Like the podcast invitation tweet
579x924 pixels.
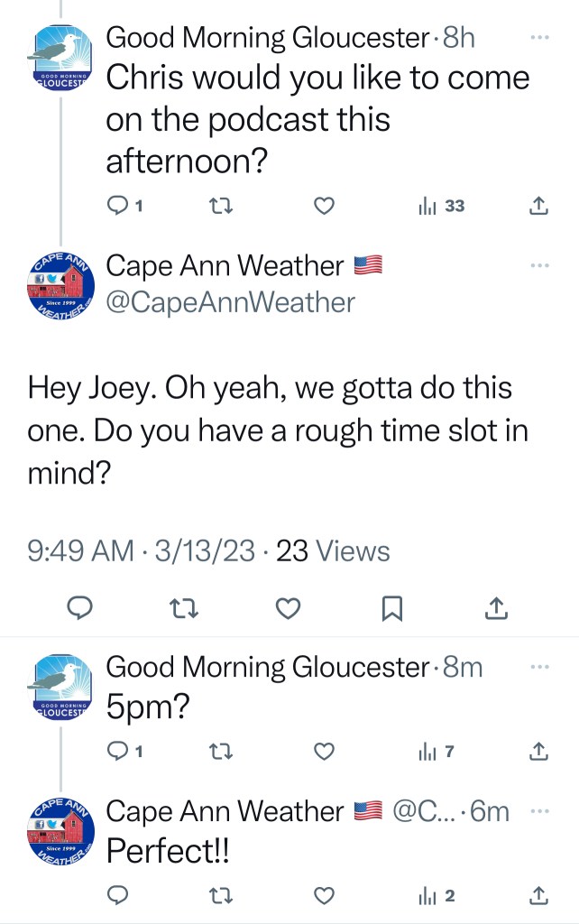click(x=324, y=207)
